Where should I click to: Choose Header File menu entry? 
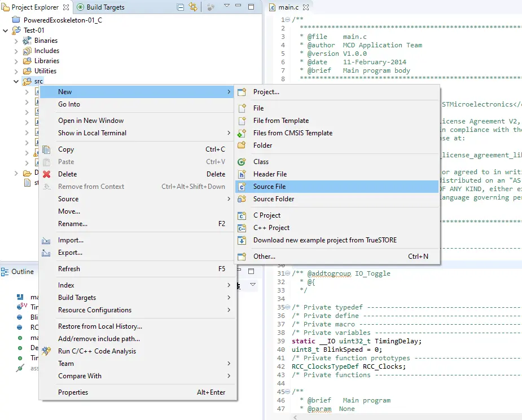[x=337, y=174]
